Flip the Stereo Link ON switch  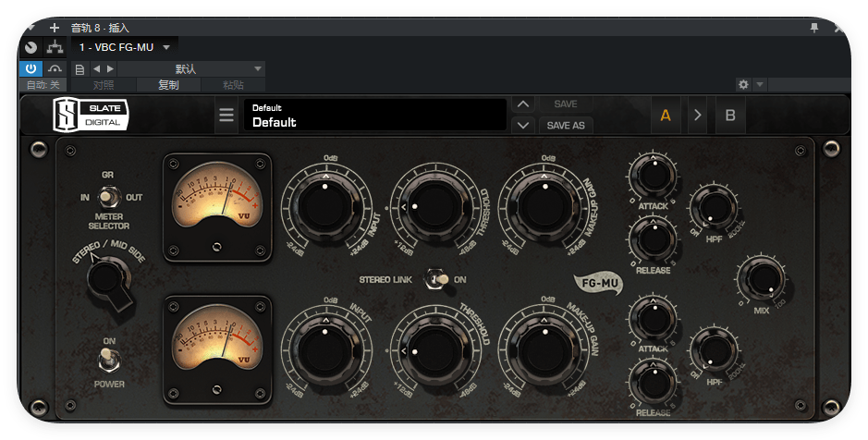click(436, 279)
